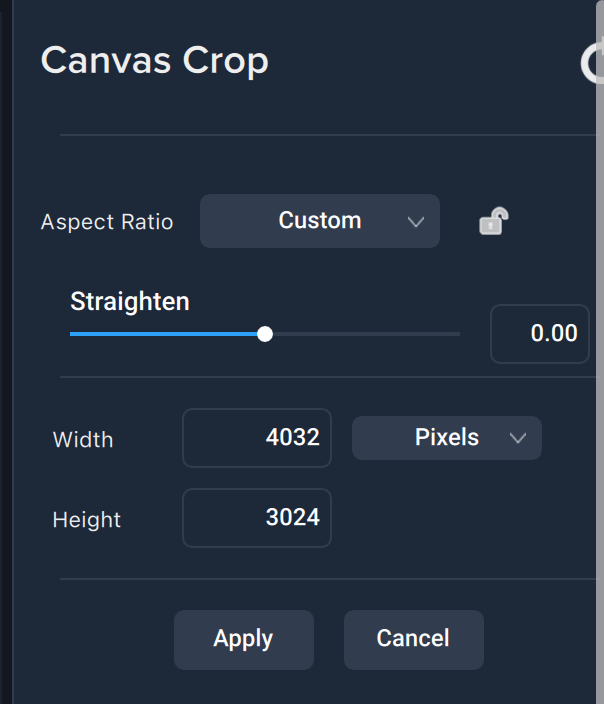Click the Width input field showing 4032
The image size is (604, 704).
[x=257, y=438]
